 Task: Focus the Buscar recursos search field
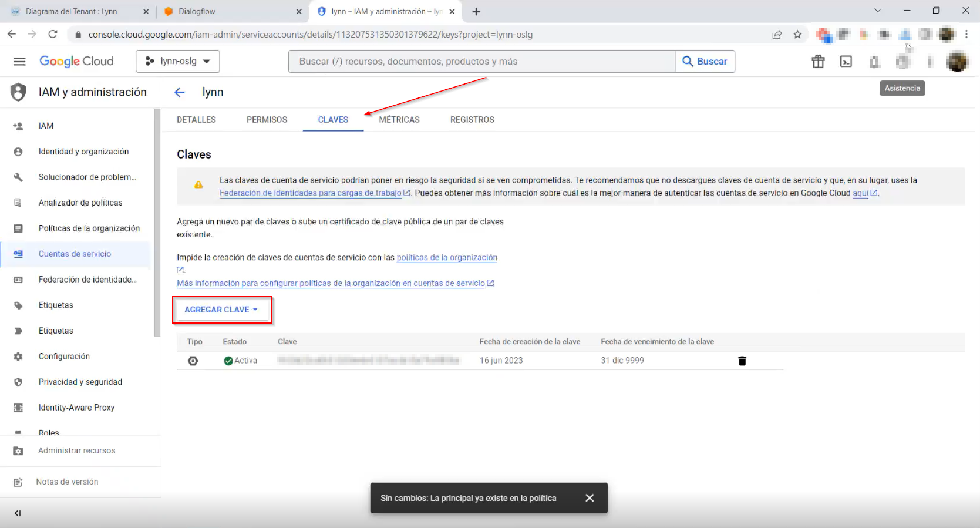(x=481, y=61)
